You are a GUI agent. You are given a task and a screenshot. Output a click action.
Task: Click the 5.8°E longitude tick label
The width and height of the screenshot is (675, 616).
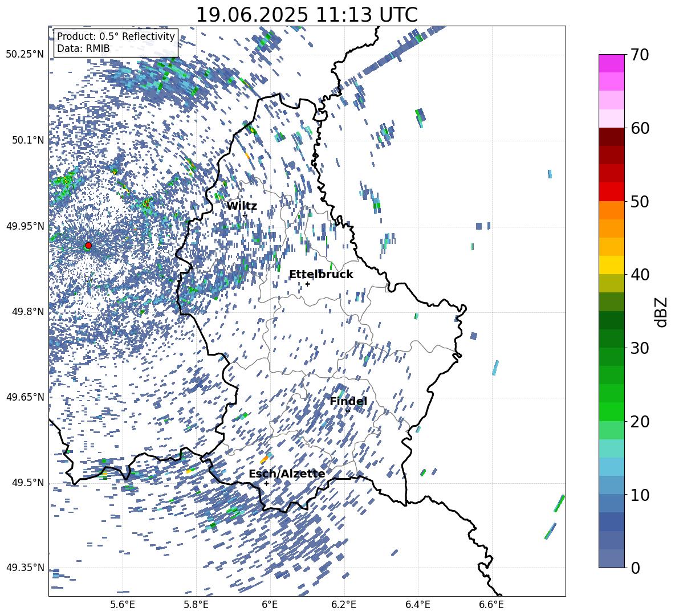(196, 605)
